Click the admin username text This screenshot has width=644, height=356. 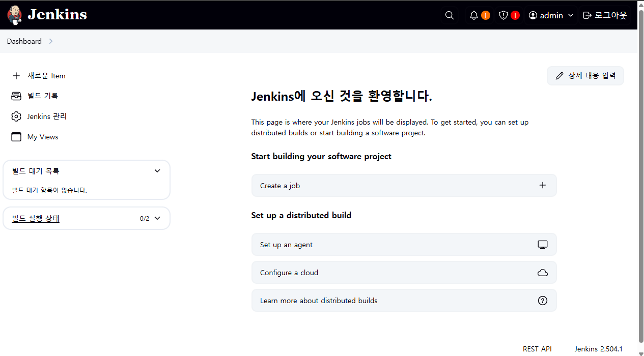coord(551,15)
